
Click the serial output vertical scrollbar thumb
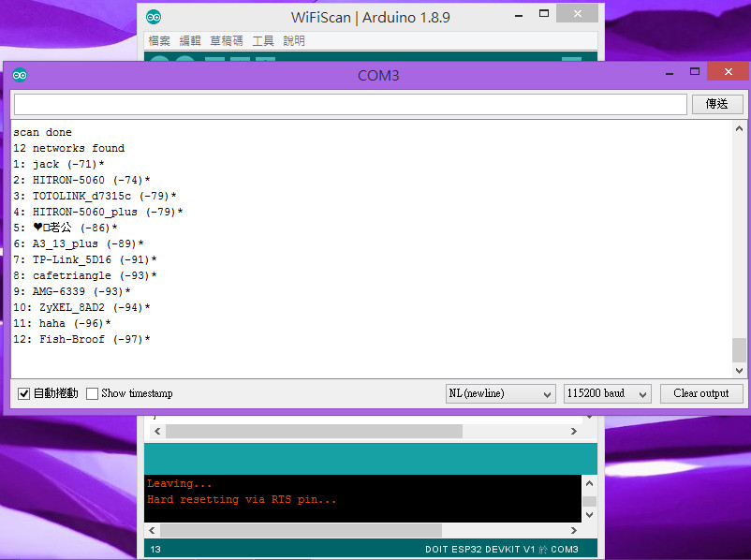click(739, 350)
